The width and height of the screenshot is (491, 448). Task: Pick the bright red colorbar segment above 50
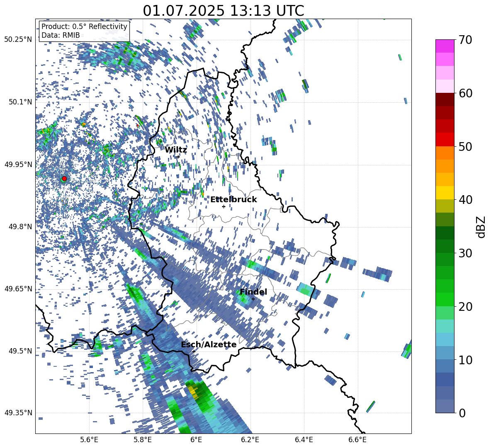(445, 140)
